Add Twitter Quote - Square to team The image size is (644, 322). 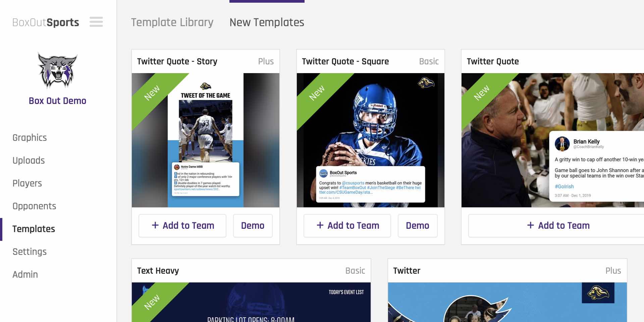tap(347, 225)
